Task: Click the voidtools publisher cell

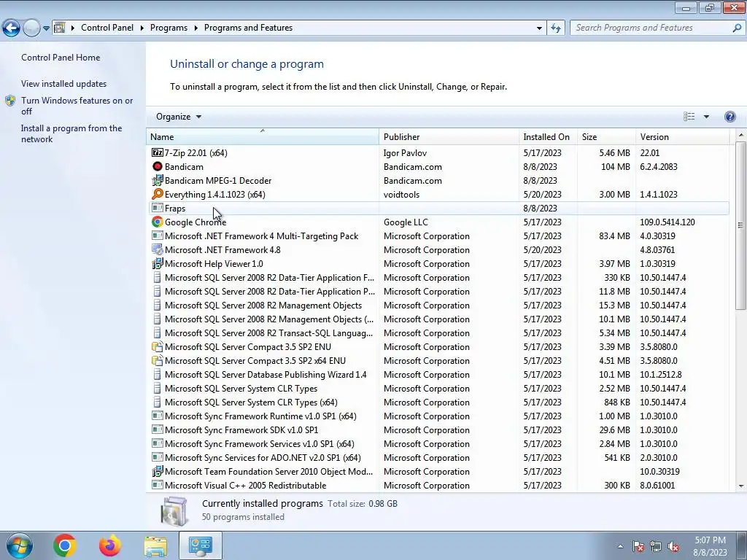Action: coord(401,194)
